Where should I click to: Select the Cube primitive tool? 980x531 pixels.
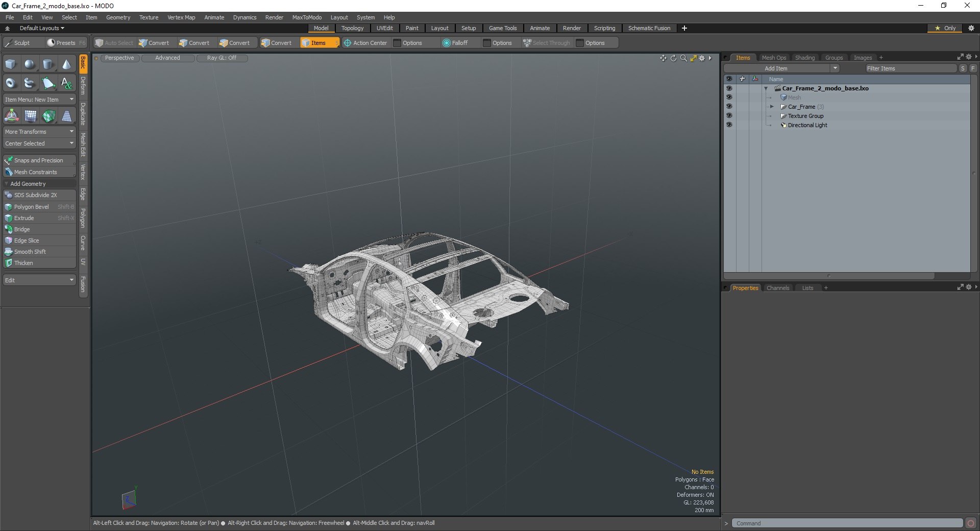point(11,64)
